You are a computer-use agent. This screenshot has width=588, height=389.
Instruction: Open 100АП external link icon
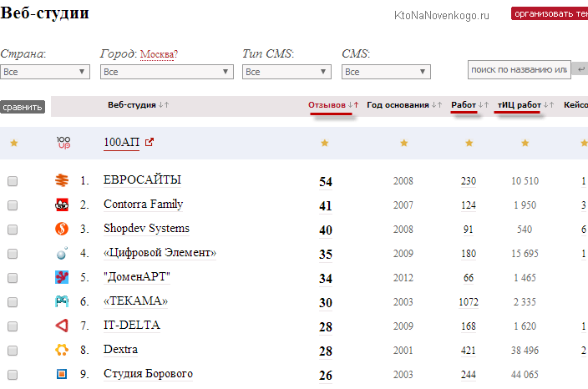click(x=150, y=142)
